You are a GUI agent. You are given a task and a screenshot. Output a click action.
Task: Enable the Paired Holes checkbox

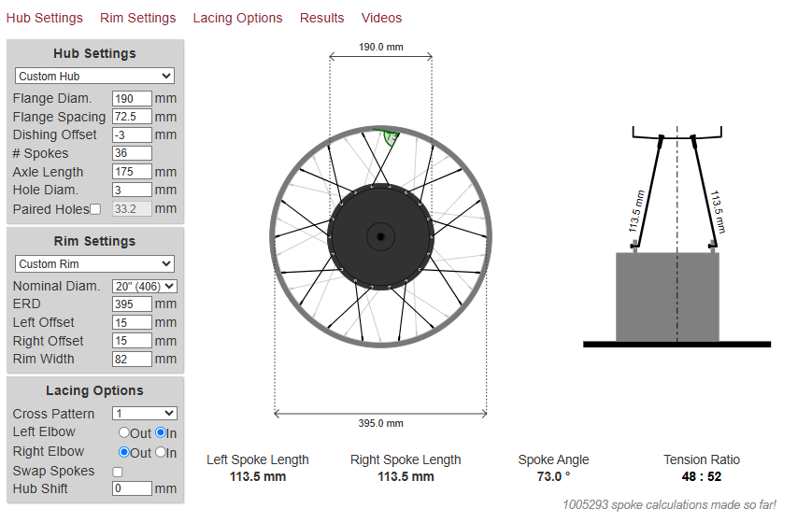pyautogui.click(x=95, y=209)
